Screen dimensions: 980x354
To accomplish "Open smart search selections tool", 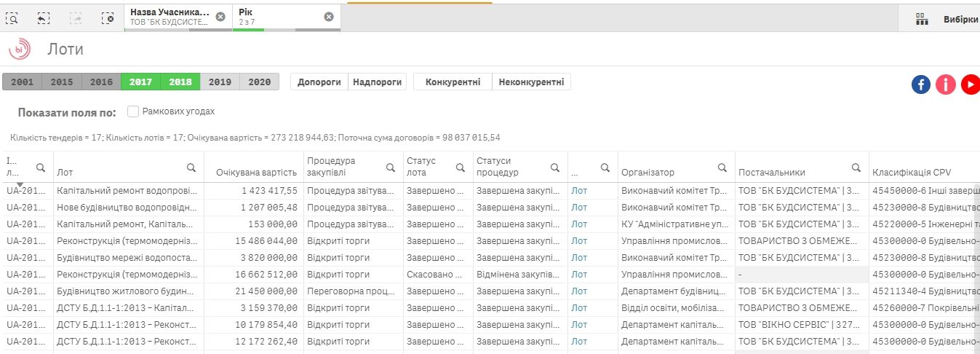I will 12,17.
